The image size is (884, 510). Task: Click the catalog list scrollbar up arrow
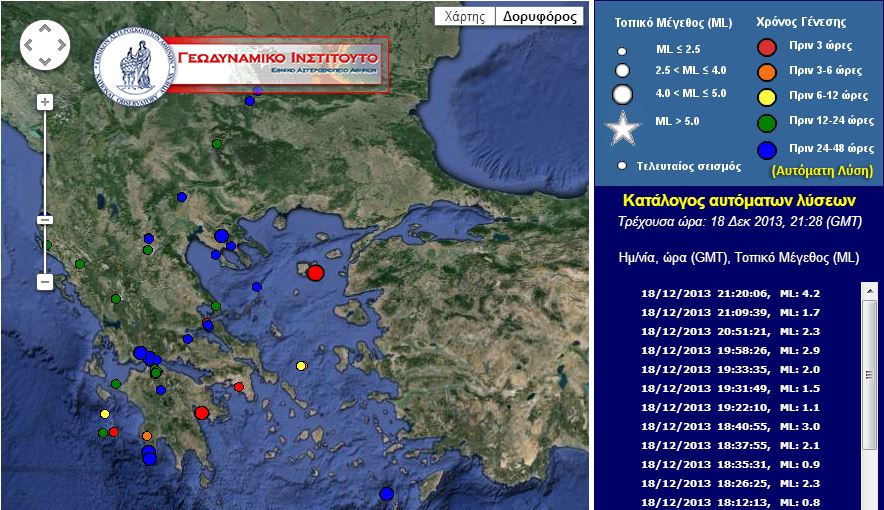coord(869,290)
